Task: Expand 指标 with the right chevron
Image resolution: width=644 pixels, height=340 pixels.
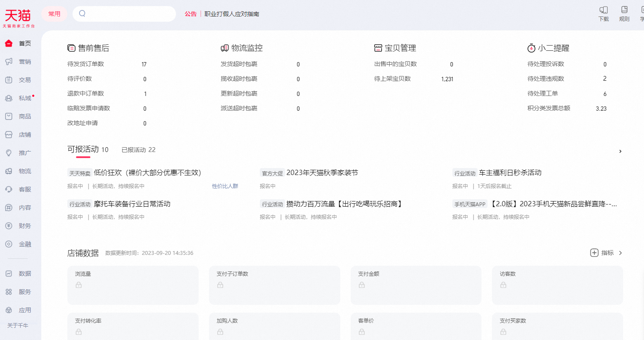Action: click(621, 253)
